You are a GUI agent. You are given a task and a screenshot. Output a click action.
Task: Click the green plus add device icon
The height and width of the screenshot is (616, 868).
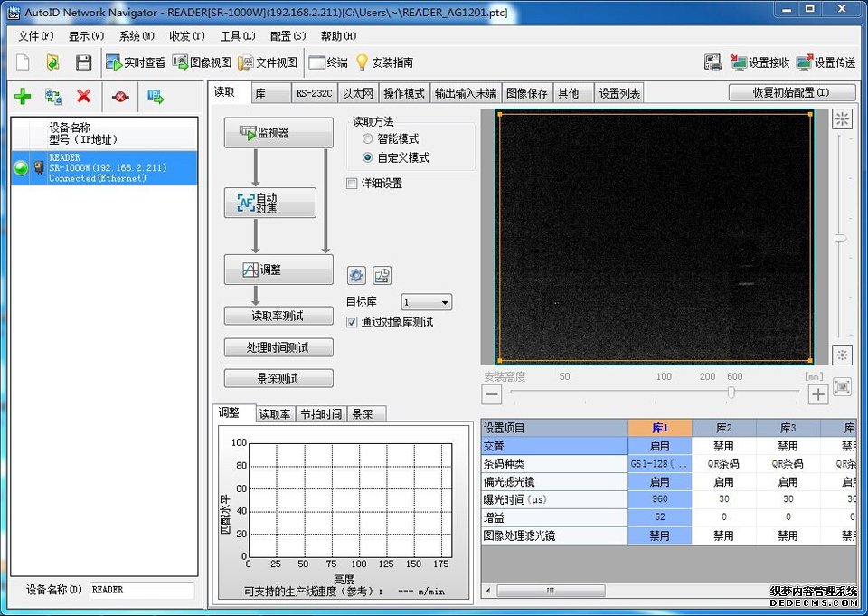(23, 97)
